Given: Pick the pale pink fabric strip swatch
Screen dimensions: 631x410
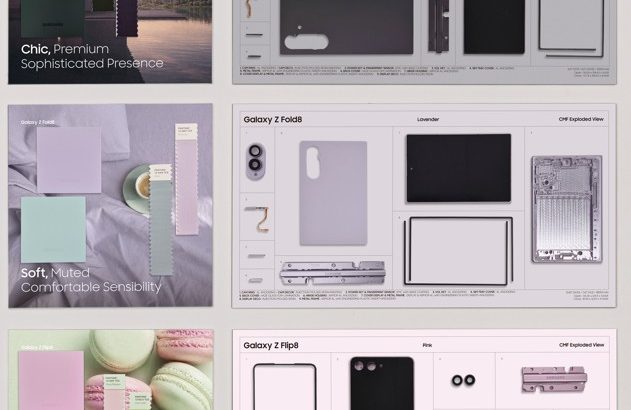Looking at the screenshot, I should (187, 179).
